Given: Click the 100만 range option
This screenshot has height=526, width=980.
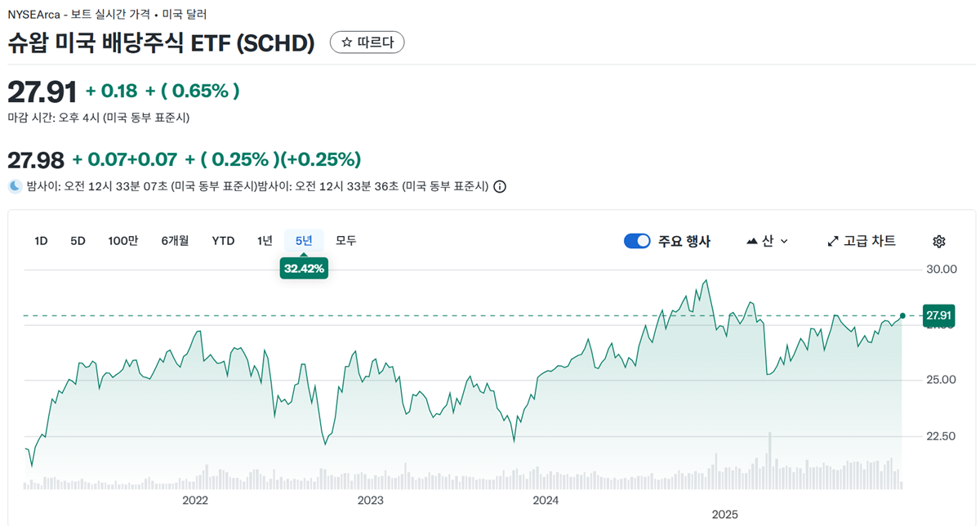Looking at the screenshot, I should (x=123, y=241).
